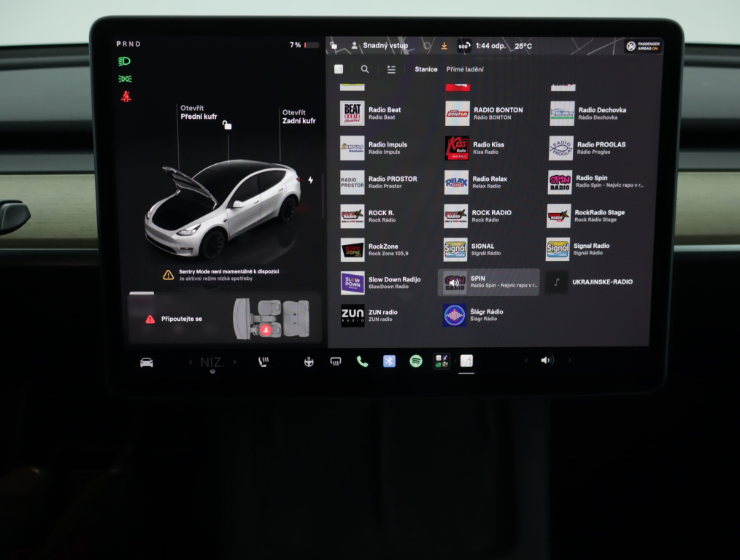
Task: Tap the lock icon in status bar
Action: (334, 46)
